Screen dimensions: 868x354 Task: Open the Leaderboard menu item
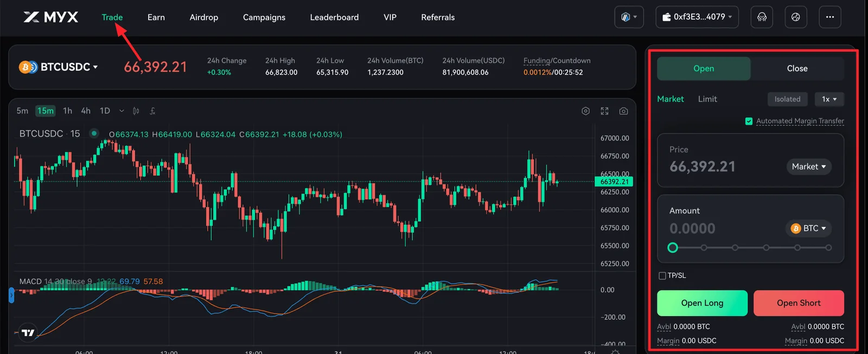(x=334, y=17)
